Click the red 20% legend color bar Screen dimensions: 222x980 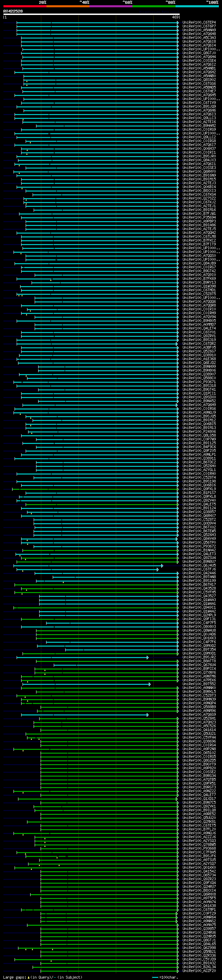[x=25, y=6]
